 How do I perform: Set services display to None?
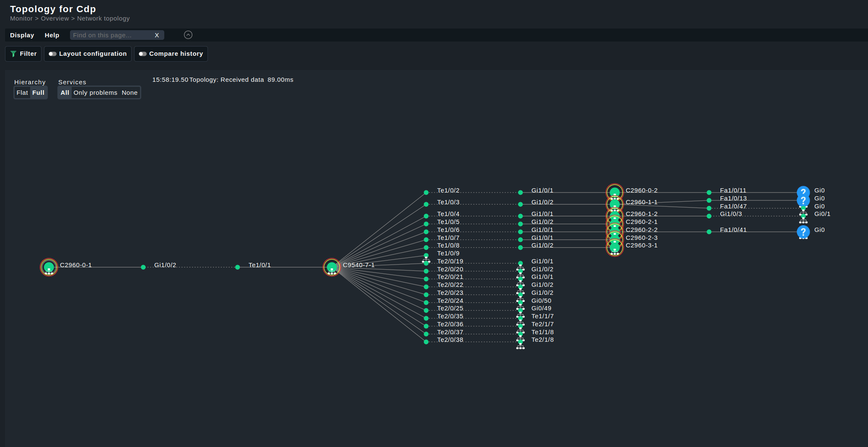click(130, 93)
